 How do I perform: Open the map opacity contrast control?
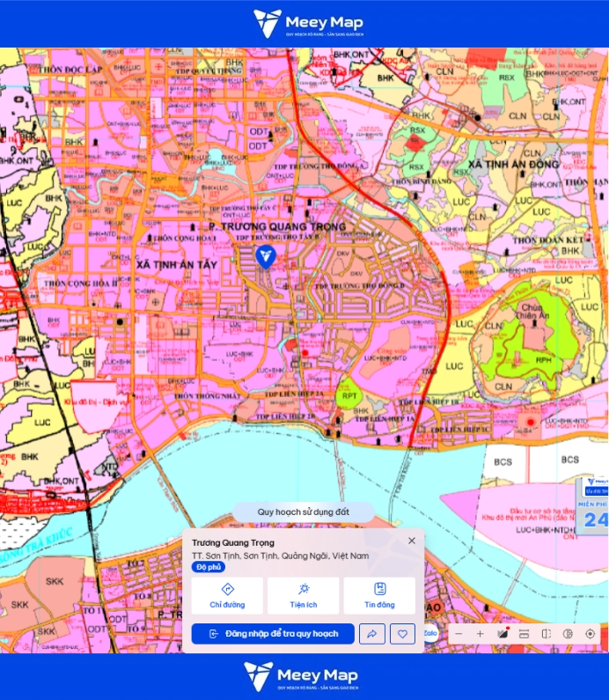coord(568,634)
